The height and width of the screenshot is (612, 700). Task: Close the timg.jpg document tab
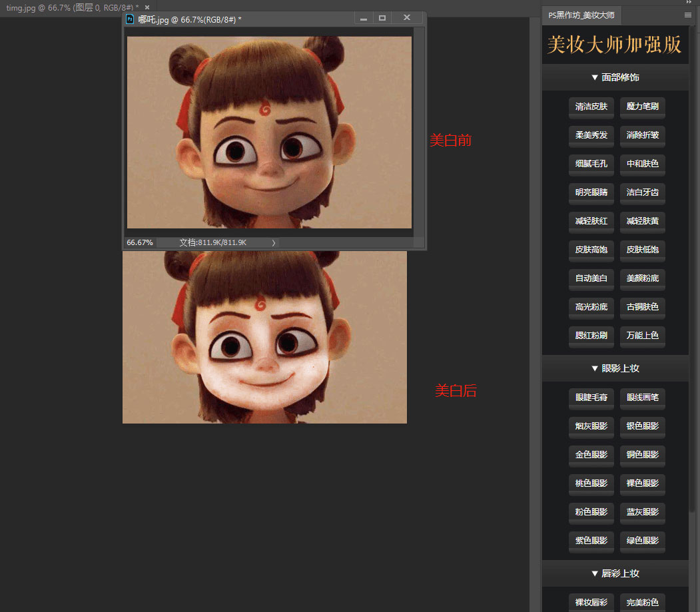[147, 7]
